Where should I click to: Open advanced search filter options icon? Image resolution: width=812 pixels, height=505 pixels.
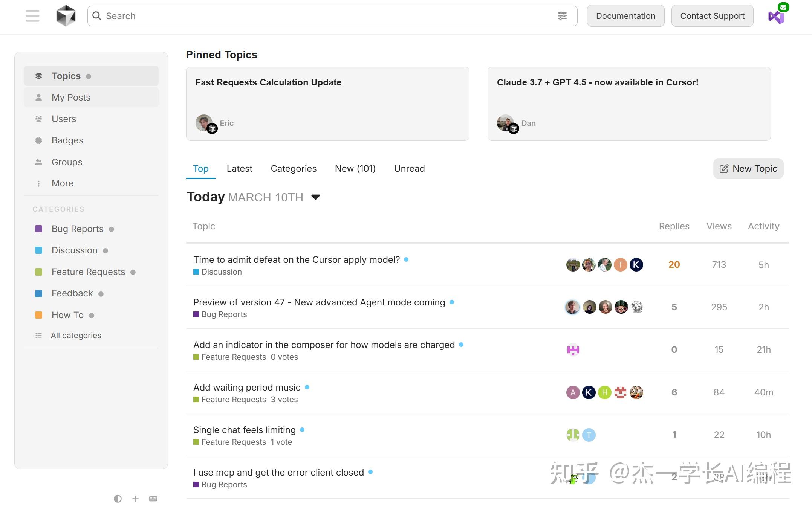coord(562,16)
